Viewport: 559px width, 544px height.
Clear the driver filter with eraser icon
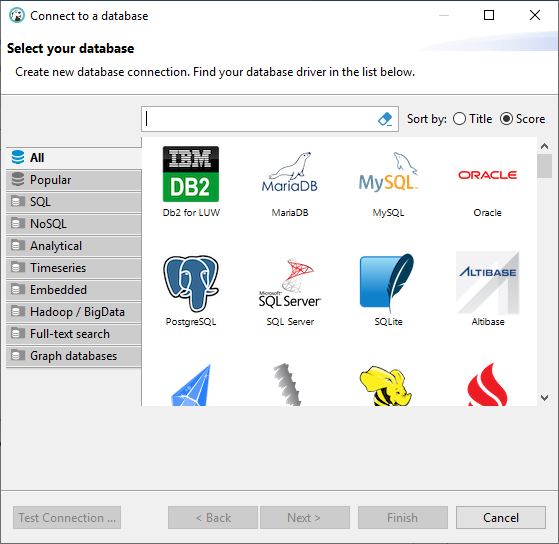coord(385,119)
